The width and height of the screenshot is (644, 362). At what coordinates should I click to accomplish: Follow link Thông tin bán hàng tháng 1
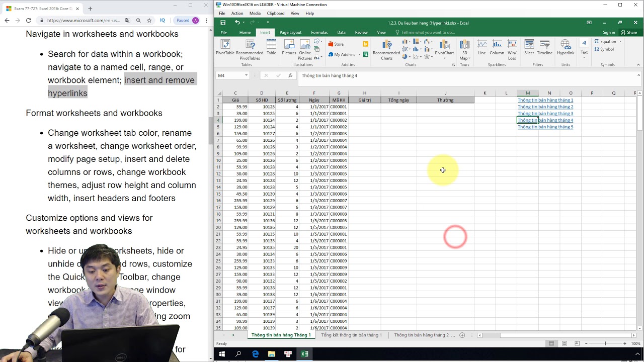click(x=545, y=100)
